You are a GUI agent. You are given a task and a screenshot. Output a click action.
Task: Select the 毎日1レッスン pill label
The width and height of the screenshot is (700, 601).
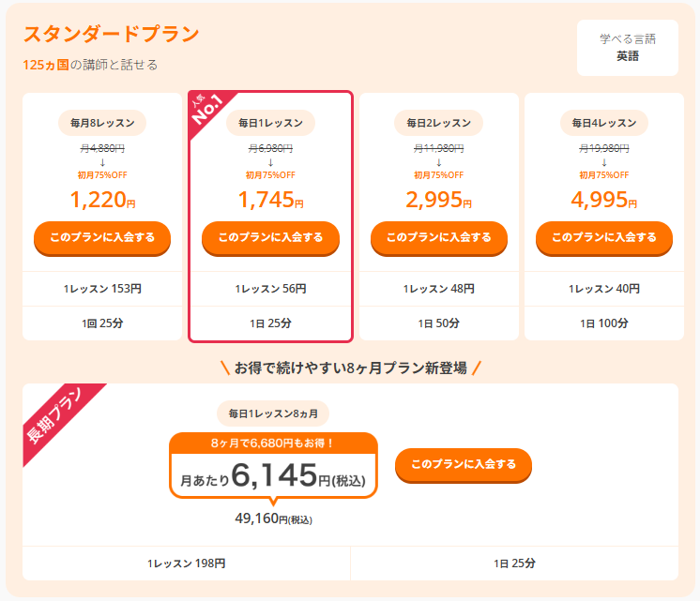click(x=270, y=123)
